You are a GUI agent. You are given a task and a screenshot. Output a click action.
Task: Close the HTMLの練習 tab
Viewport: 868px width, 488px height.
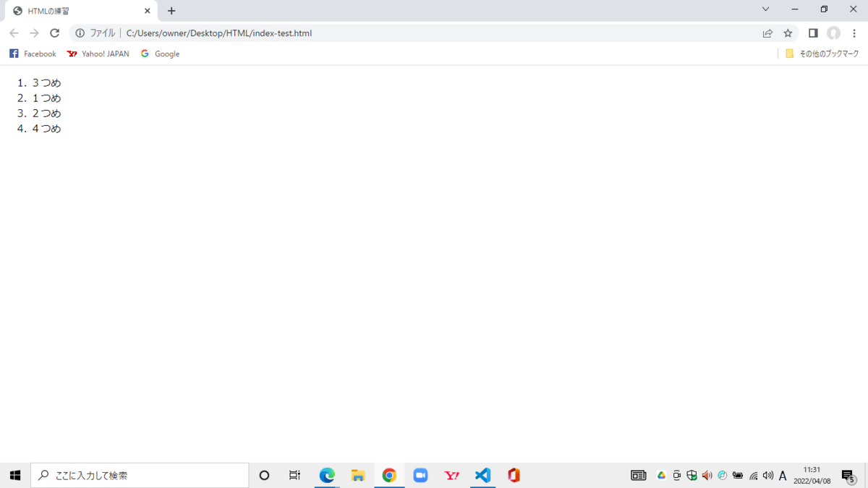pyautogui.click(x=148, y=11)
